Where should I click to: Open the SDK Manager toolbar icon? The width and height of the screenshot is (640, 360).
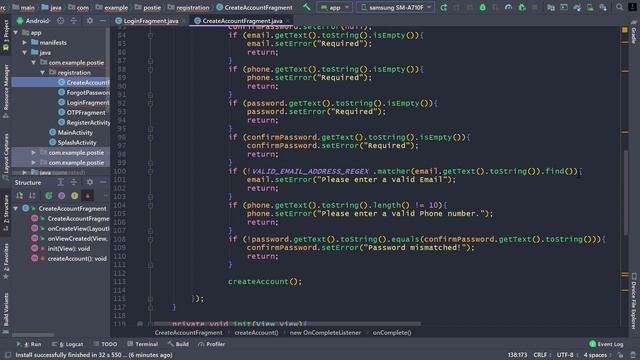[x=603, y=7]
